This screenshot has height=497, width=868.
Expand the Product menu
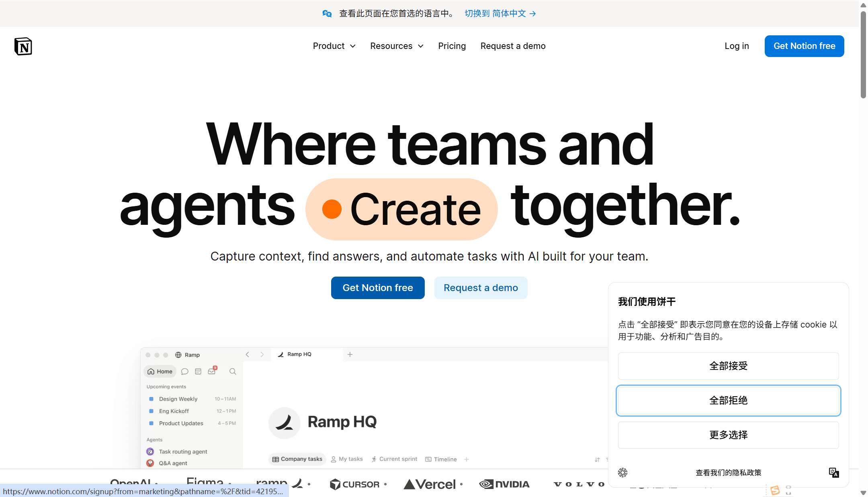[x=334, y=46]
